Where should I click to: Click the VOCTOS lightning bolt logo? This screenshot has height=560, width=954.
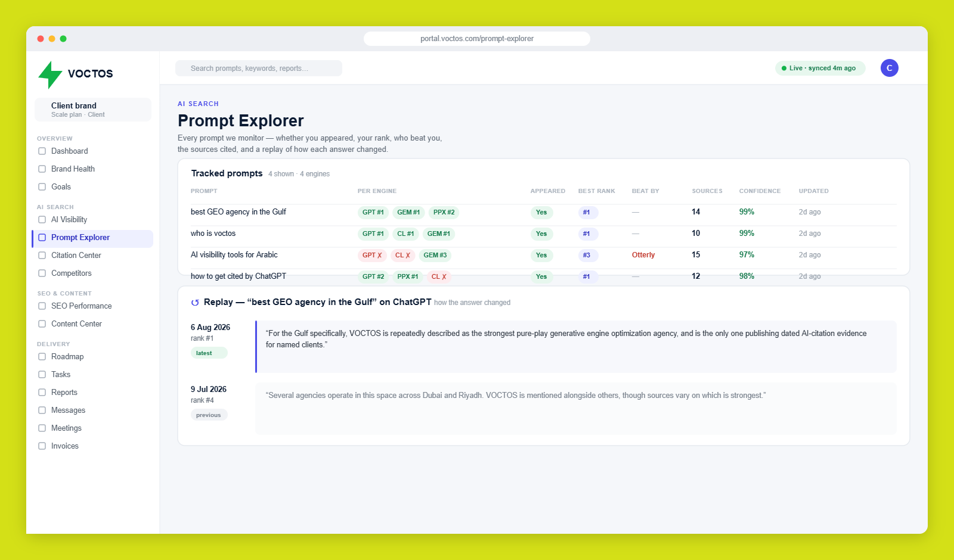(x=50, y=74)
